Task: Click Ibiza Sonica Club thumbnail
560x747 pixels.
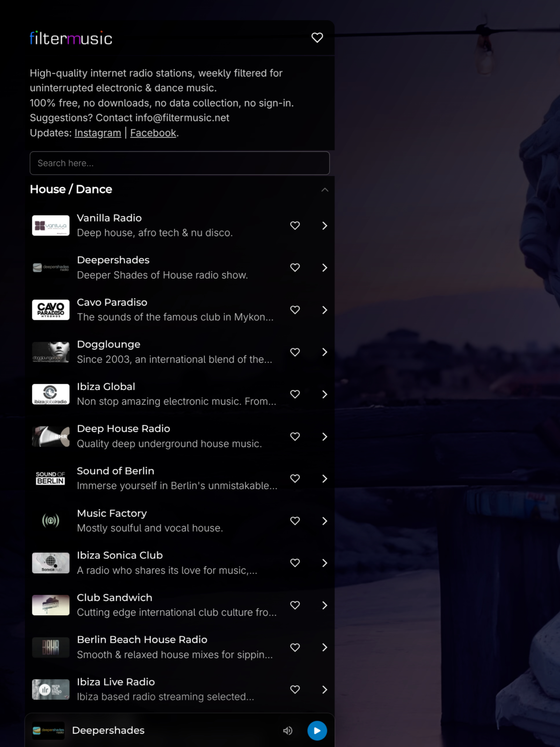Action: click(51, 563)
